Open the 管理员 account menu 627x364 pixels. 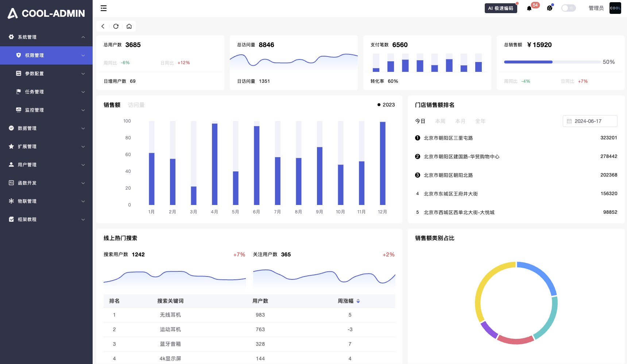(596, 8)
